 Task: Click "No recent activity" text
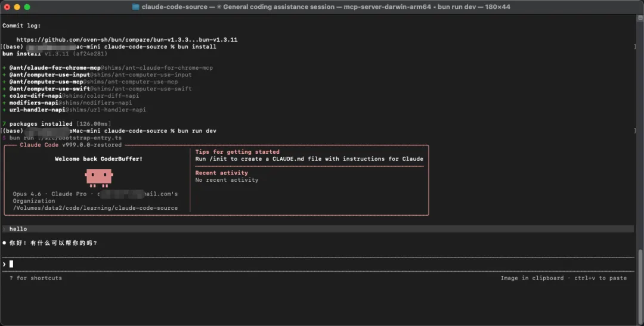227,179
